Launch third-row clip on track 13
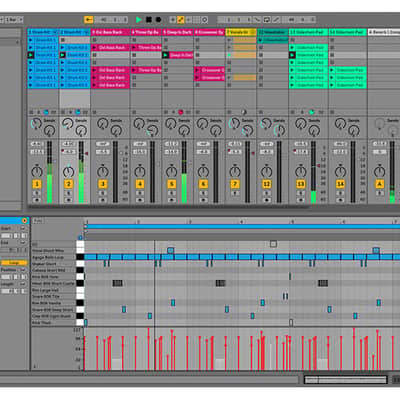 point(292,55)
